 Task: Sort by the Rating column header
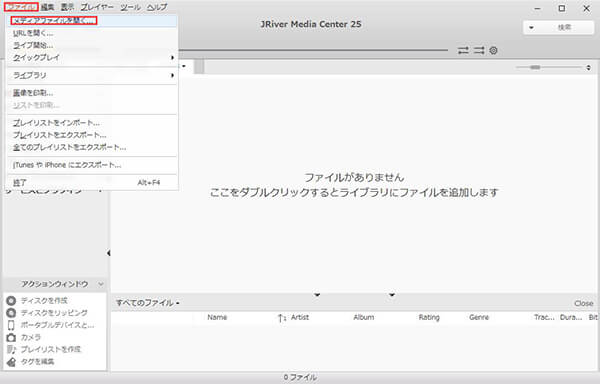(429, 317)
